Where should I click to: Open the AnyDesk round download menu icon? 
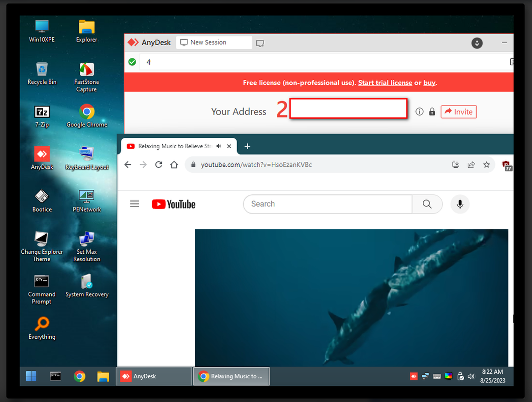click(x=477, y=43)
